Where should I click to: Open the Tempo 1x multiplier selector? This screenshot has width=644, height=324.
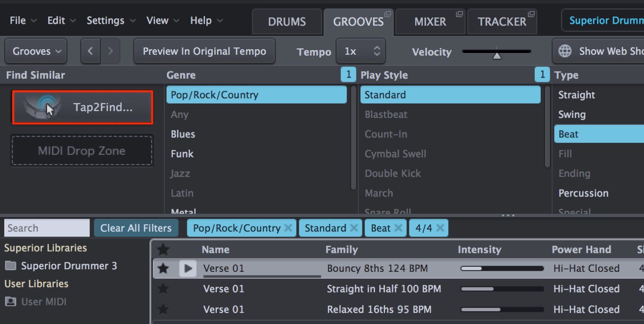pyautogui.click(x=361, y=51)
